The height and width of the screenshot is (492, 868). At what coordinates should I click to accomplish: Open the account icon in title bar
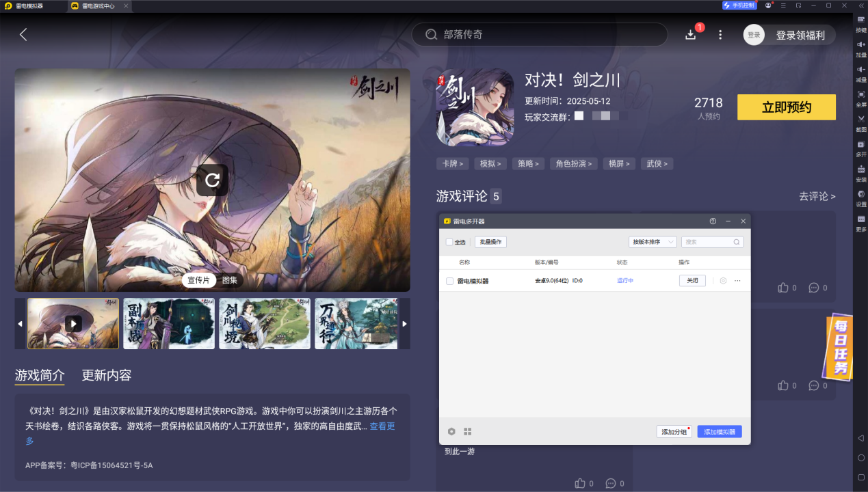coord(769,5)
